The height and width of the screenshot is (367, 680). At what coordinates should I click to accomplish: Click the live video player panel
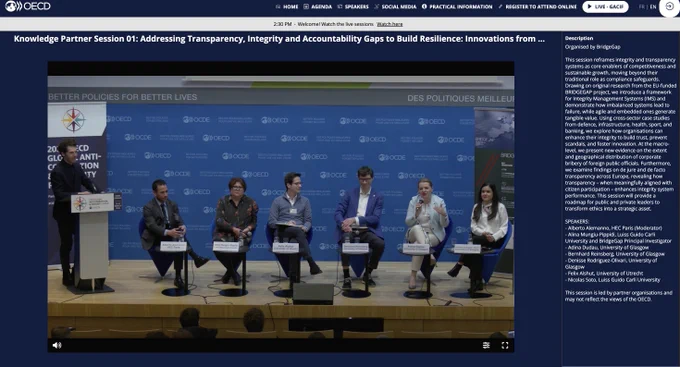tap(281, 206)
